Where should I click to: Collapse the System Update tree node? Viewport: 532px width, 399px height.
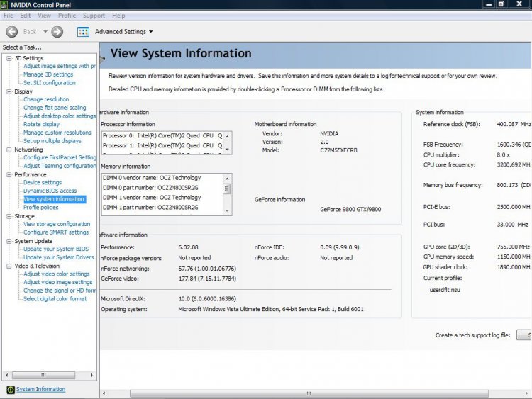click(9, 241)
